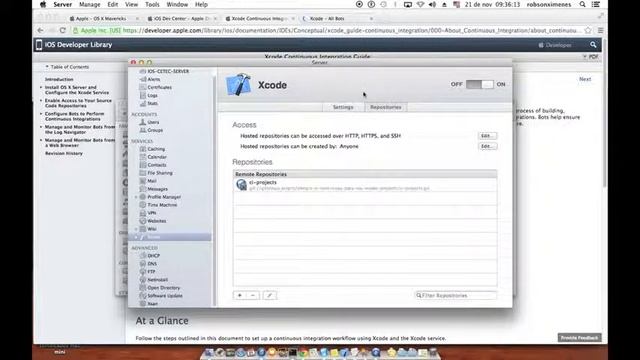Viewport: 640px width, 360px height.
Task: Open Introduction in the documentation sidebar
Action: click(x=59, y=80)
